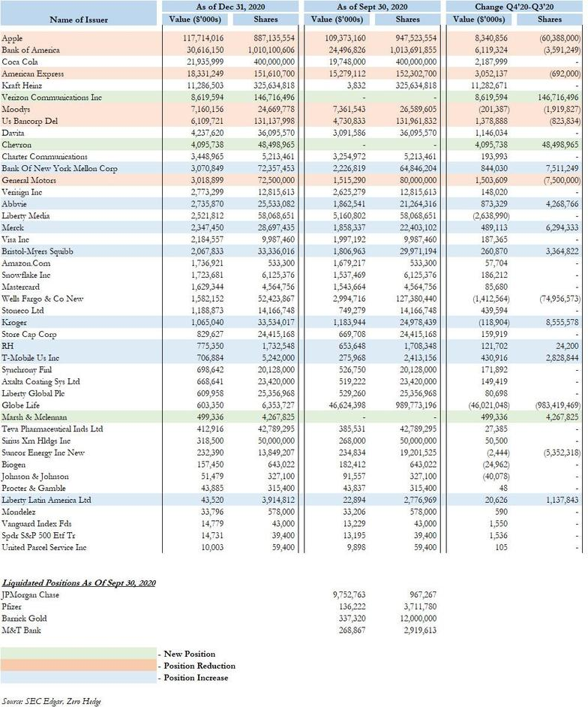Select Liberty Media value change (2,638,990)
The width and height of the screenshot is (588, 707).
coord(491,215)
